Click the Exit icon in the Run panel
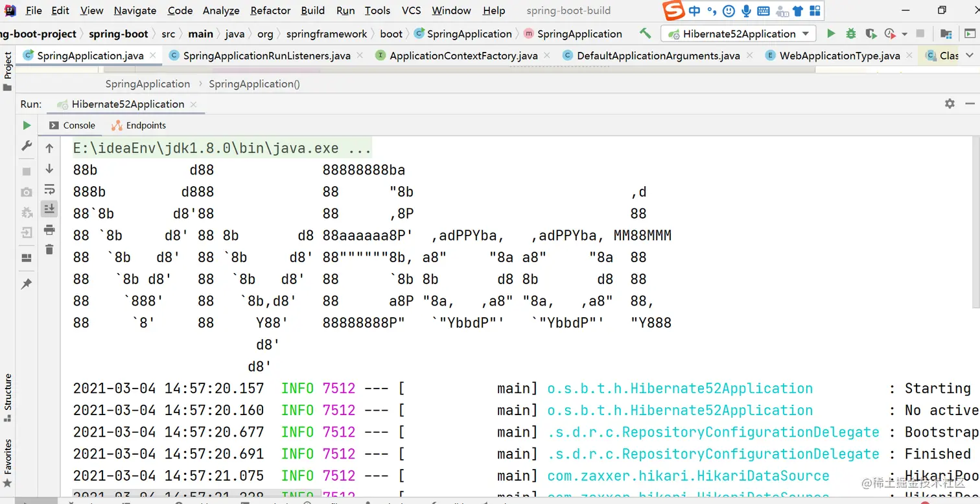Image resolution: width=980 pixels, height=504 pixels. click(27, 232)
